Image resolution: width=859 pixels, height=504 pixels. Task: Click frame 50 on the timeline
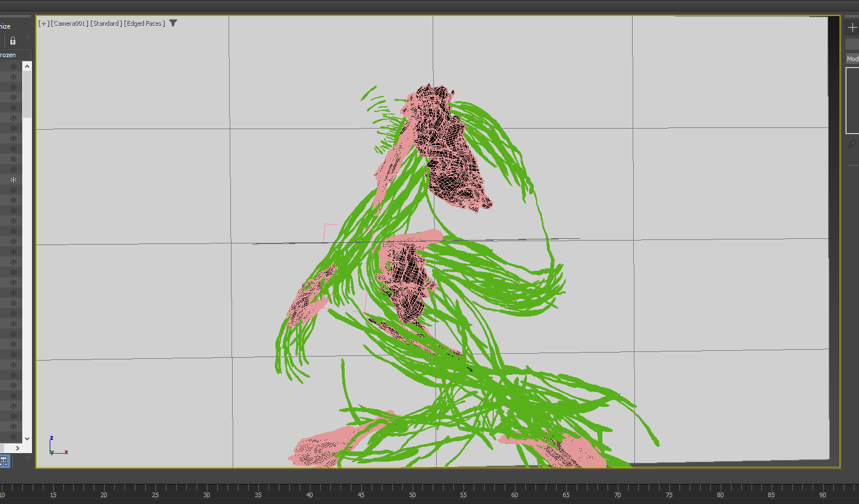[412, 490]
